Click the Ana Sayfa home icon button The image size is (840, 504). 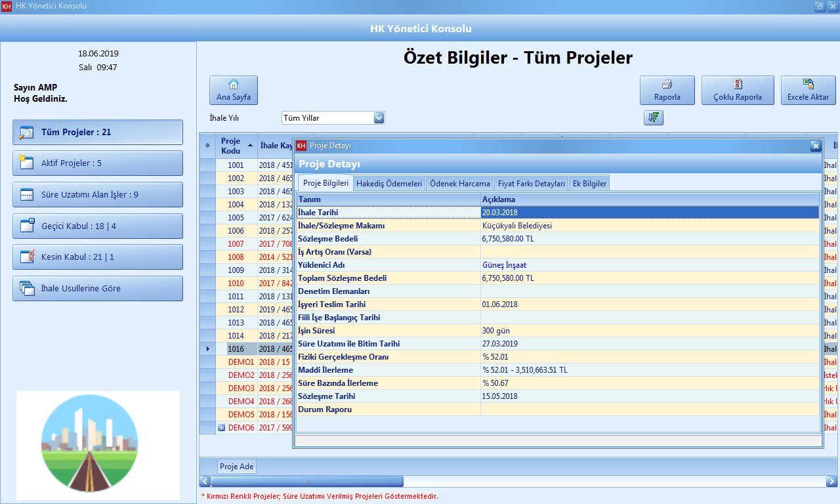point(233,90)
